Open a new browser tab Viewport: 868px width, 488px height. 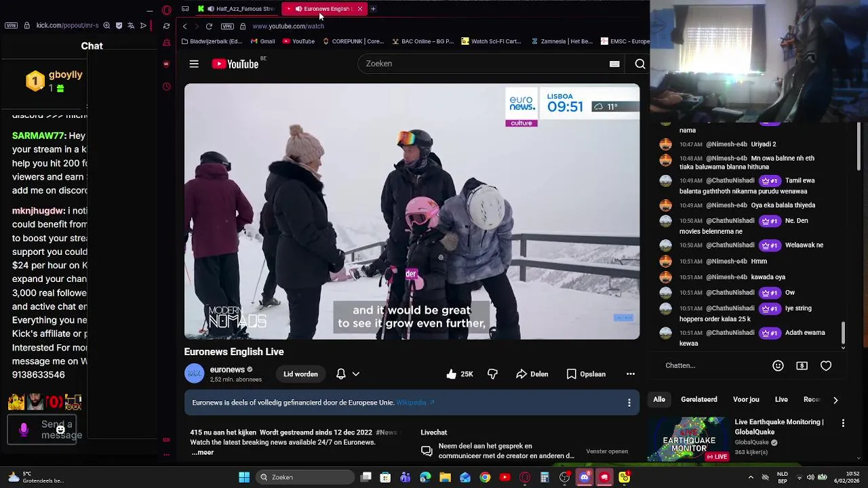pos(373,9)
